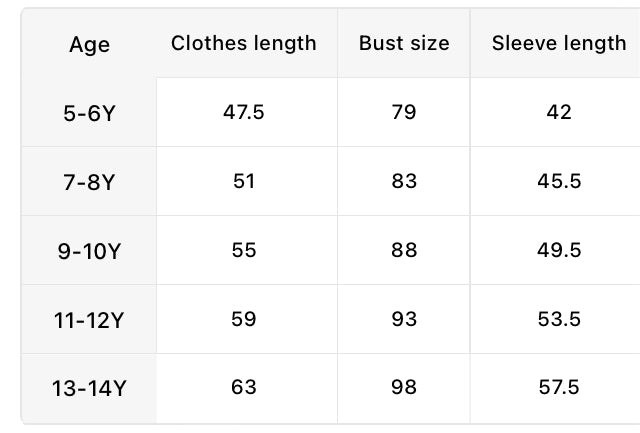
Task: Select the 7-8Y age row label
Action: click(89, 182)
